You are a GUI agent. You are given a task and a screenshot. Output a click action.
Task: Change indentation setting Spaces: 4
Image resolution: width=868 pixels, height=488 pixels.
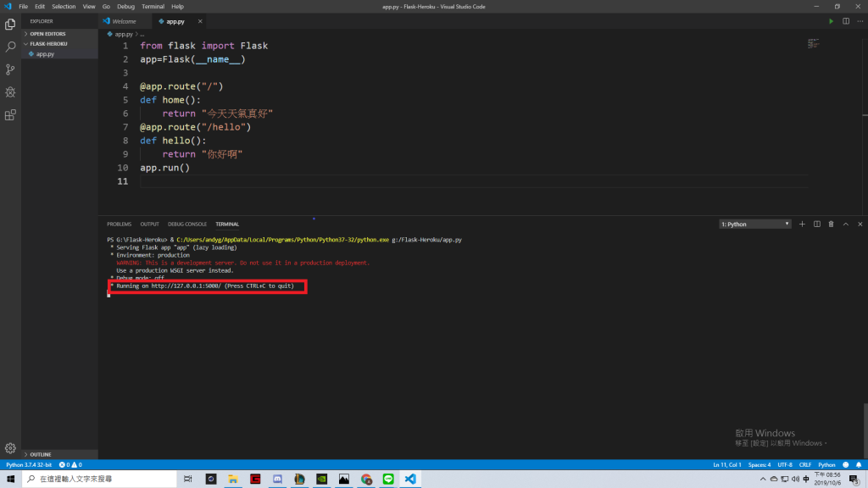click(x=759, y=465)
